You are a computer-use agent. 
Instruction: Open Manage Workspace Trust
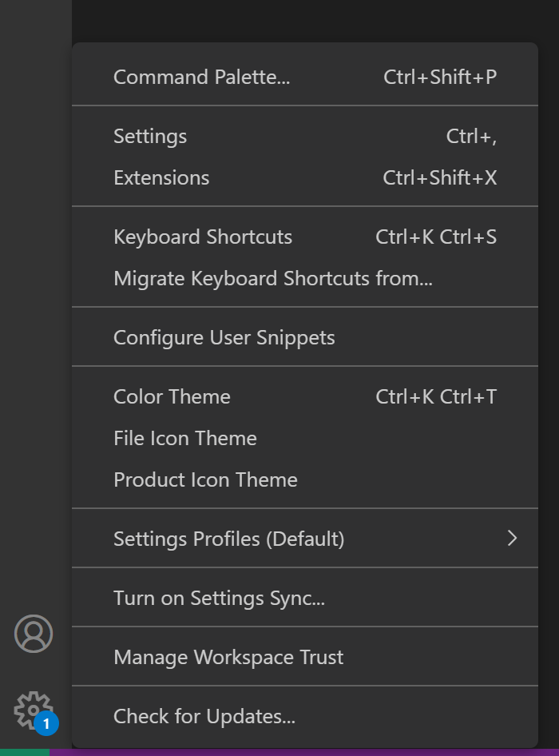coord(229,657)
